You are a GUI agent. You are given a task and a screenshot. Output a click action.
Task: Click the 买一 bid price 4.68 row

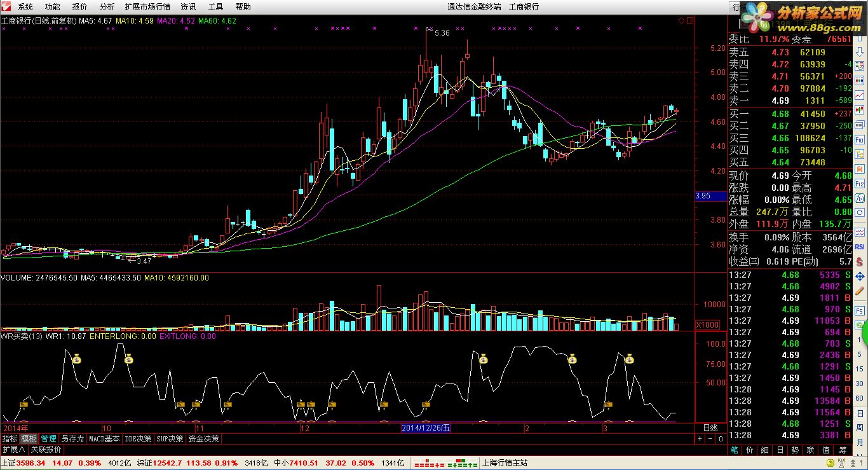click(790, 114)
